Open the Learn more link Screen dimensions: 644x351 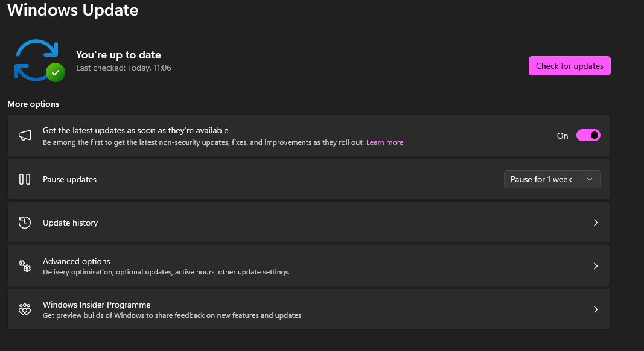pos(384,142)
